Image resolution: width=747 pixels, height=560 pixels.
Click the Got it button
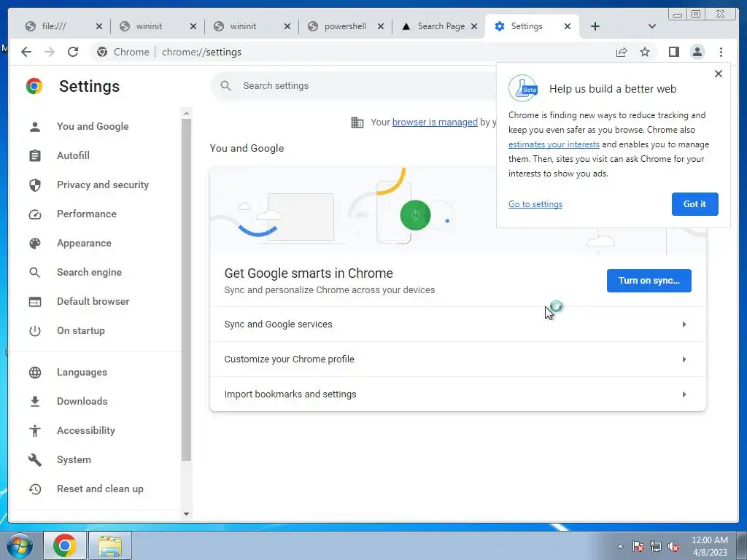point(694,204)
